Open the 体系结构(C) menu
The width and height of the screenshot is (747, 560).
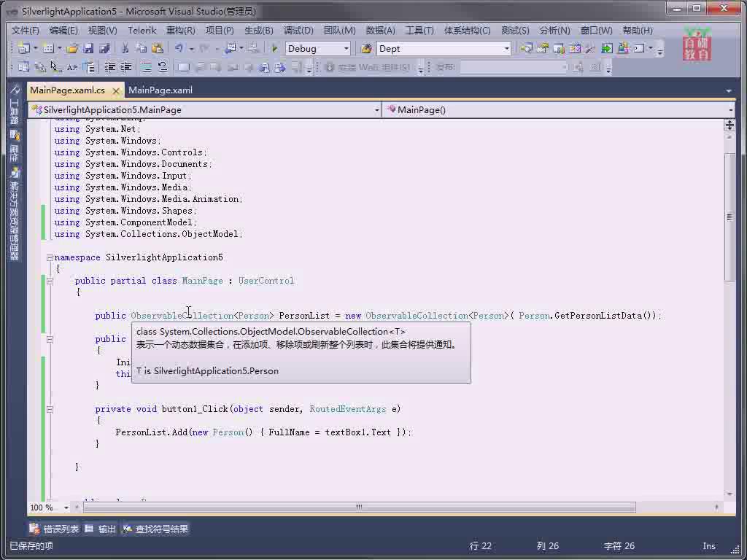468,31
